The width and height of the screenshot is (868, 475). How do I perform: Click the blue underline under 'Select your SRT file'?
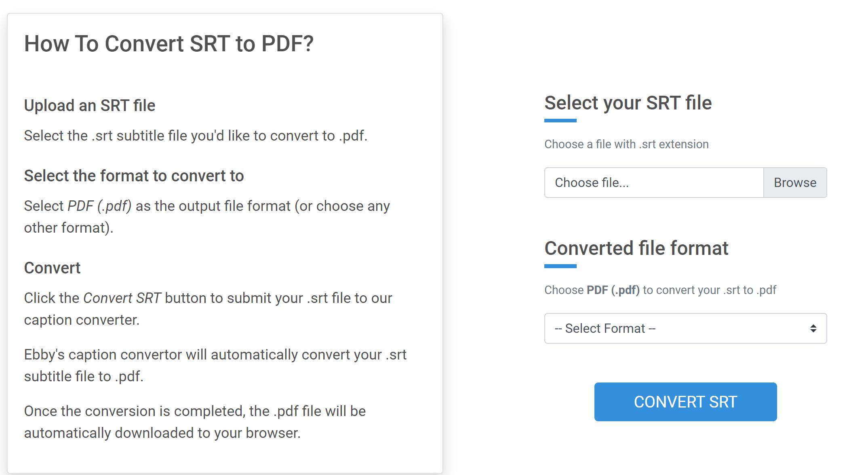tap(560, 120)
